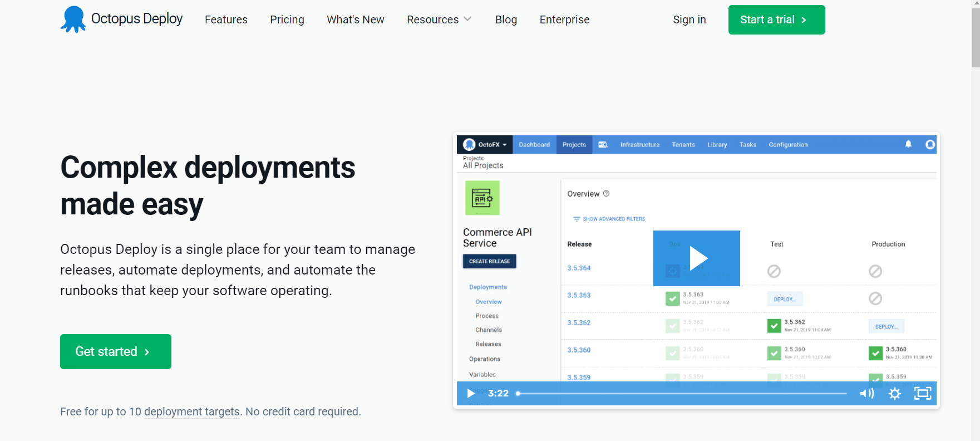
Task: Click the play icon in video control bar
Action: pyautogui.click(x=471, y=393)
